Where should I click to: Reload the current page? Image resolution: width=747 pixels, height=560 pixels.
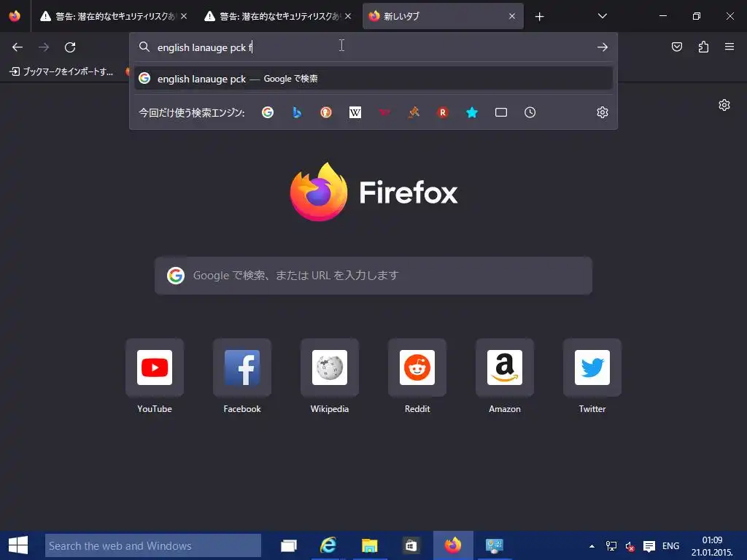point(70,47)
